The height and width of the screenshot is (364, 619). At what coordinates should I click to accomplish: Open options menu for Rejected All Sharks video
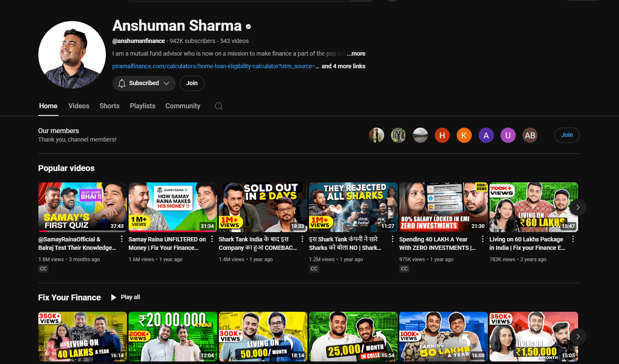[x=393, y=239]
